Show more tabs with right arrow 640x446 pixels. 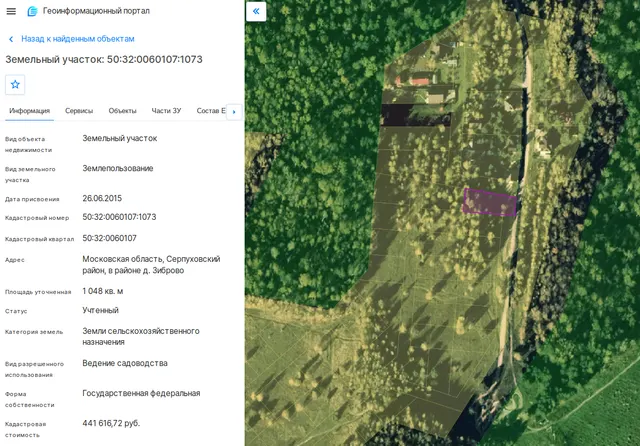coord(234,111)
